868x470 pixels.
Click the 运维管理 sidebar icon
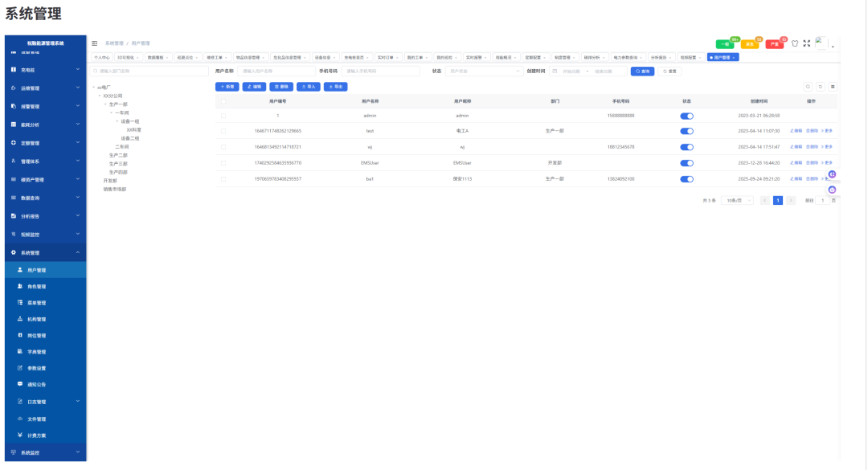[x=14, y=88]
